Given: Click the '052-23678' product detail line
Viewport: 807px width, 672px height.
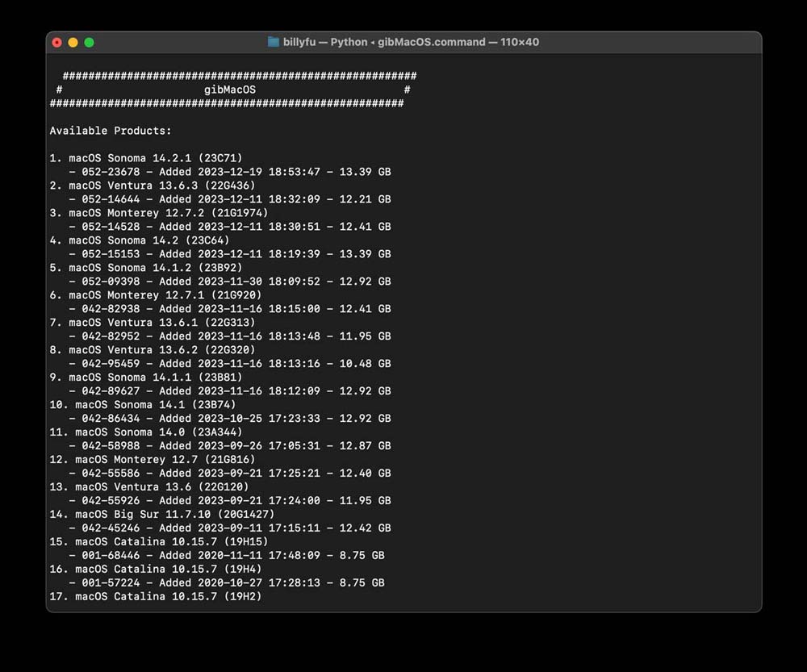Looking at the screenshot, I should click(x=229, y=172).
